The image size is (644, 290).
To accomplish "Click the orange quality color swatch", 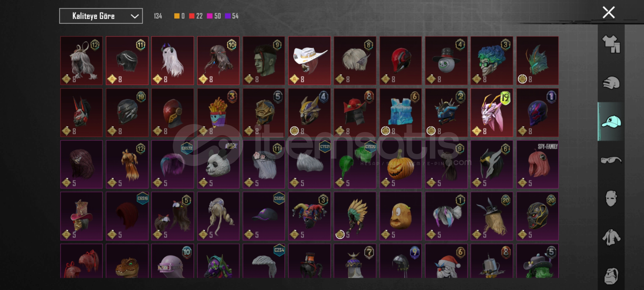I will [x=177, y=16].
